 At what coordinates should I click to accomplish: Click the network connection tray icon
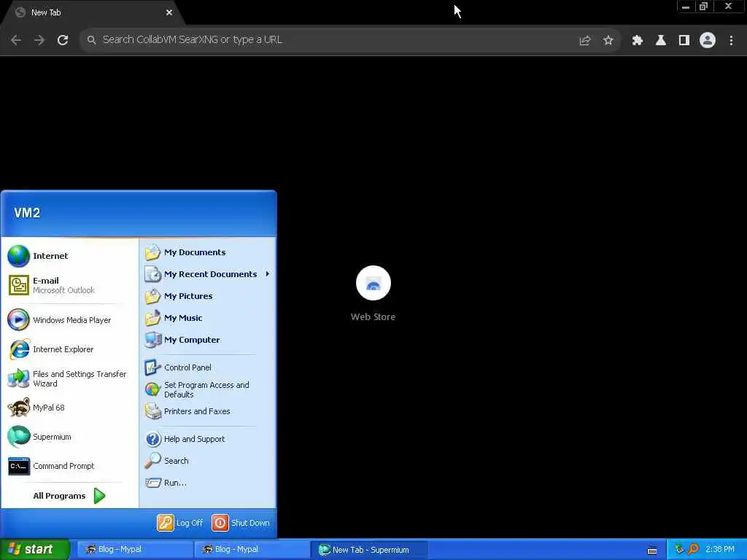coord(679,550)
